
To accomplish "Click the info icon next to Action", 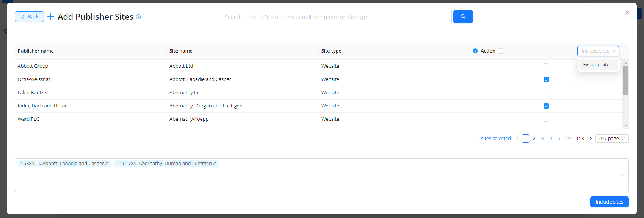I will point(475,51).
